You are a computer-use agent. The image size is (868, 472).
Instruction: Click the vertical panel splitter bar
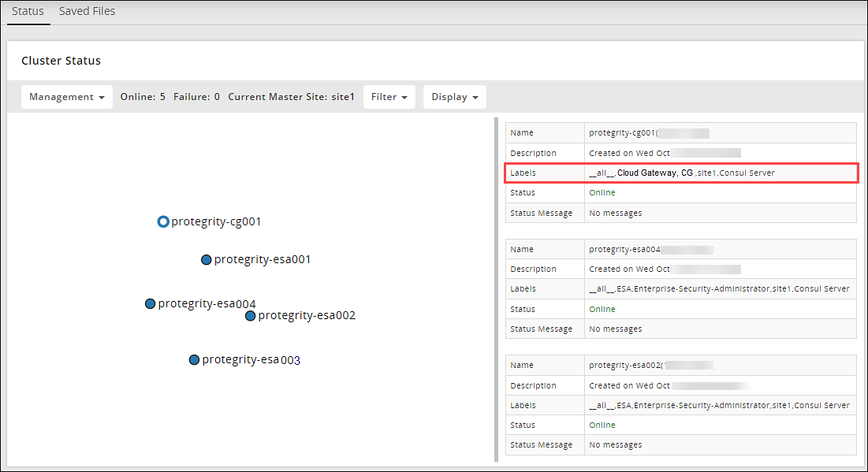click(x=496, y=289)
